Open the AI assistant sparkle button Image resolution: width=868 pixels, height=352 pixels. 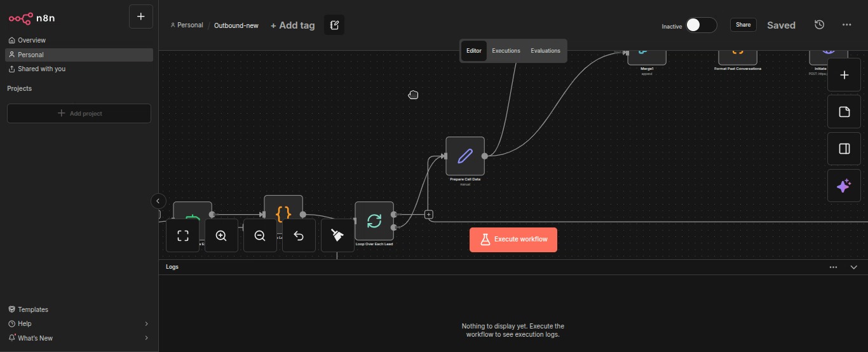(x=844, y=186)
